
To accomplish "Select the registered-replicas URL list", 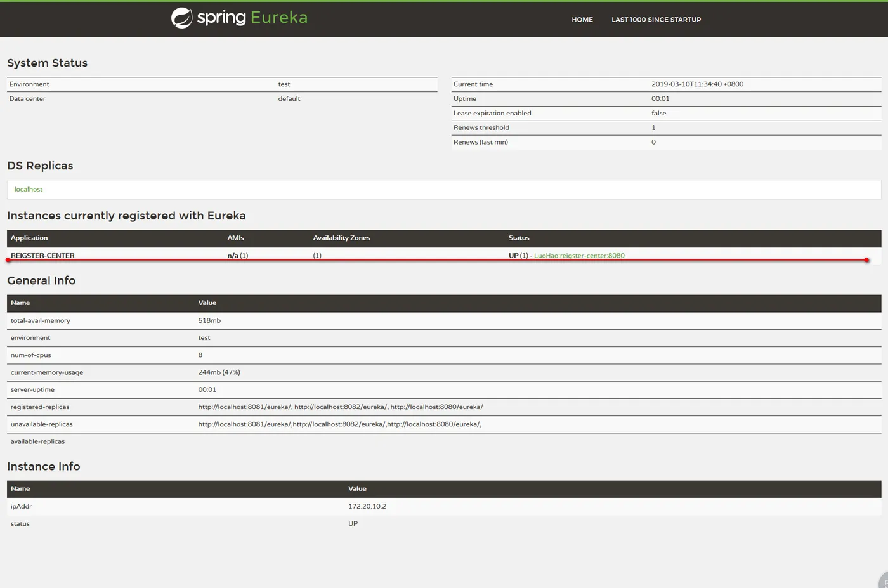I will click(x=341, y=407).
